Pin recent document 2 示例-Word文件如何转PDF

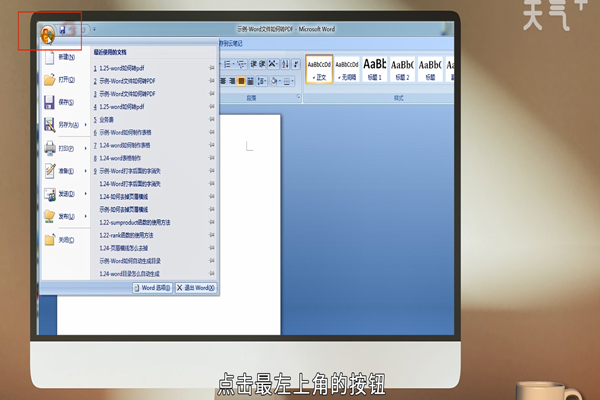point(212,81)
